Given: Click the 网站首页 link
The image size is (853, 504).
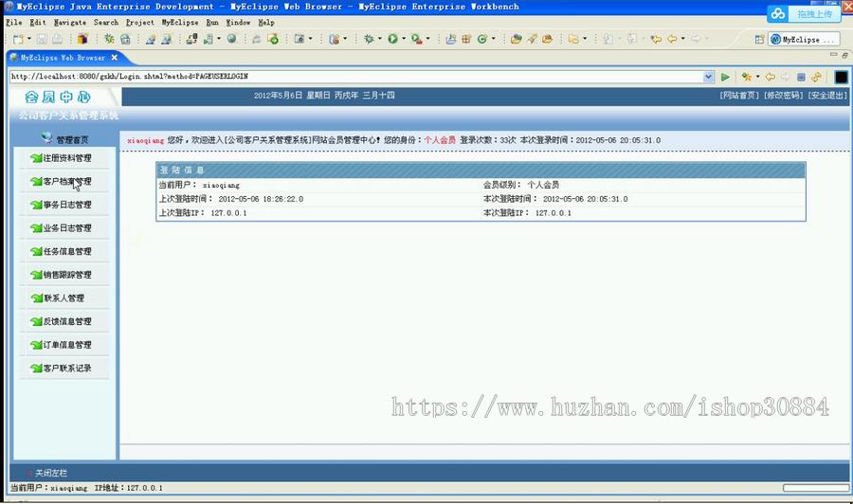Looking at the screenshot, I should point(738,95).
